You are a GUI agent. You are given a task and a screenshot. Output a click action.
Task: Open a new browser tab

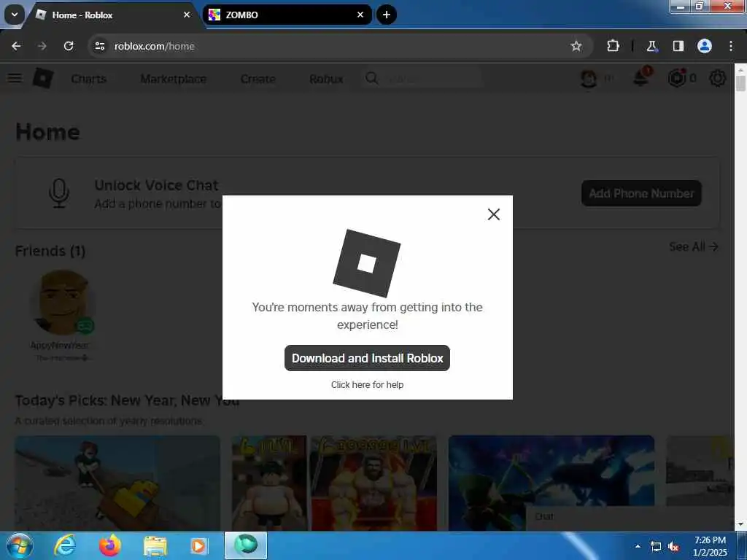pos(387,15)
